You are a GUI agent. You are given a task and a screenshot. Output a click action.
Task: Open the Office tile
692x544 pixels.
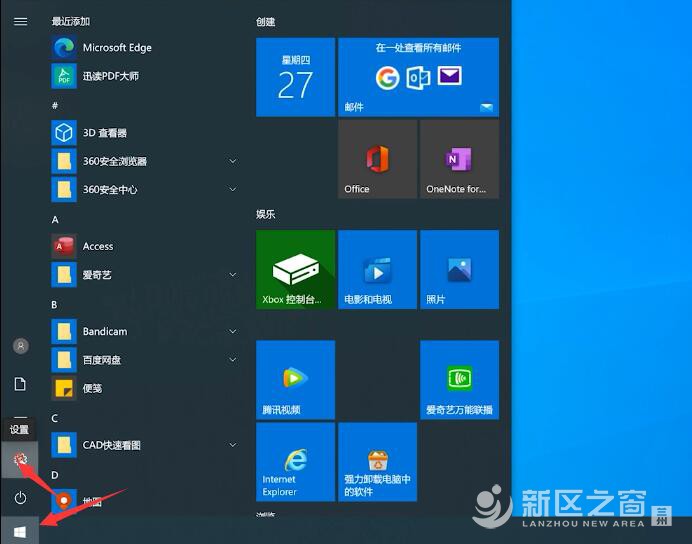click(x=377, y=159)
